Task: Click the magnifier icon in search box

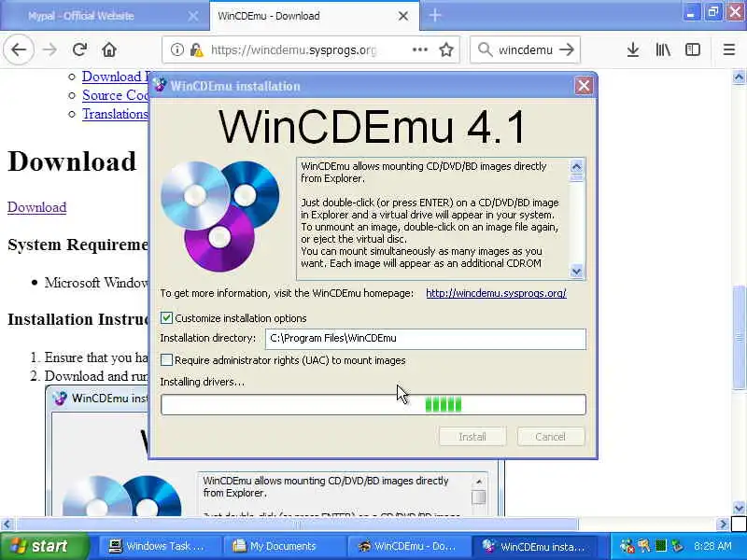Action: (485, 49)
